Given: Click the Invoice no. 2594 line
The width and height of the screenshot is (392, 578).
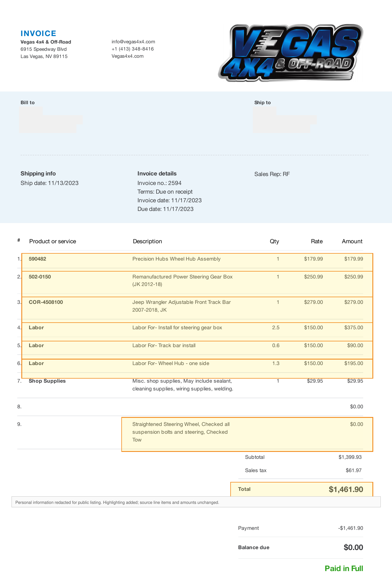Looking at the screenshot, I should (159, 183).
